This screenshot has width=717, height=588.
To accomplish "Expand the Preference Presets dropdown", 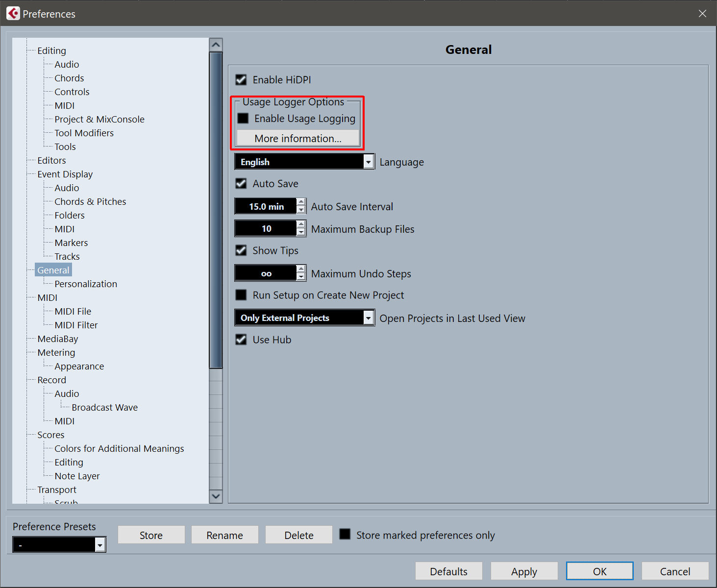I will (100, 545).
